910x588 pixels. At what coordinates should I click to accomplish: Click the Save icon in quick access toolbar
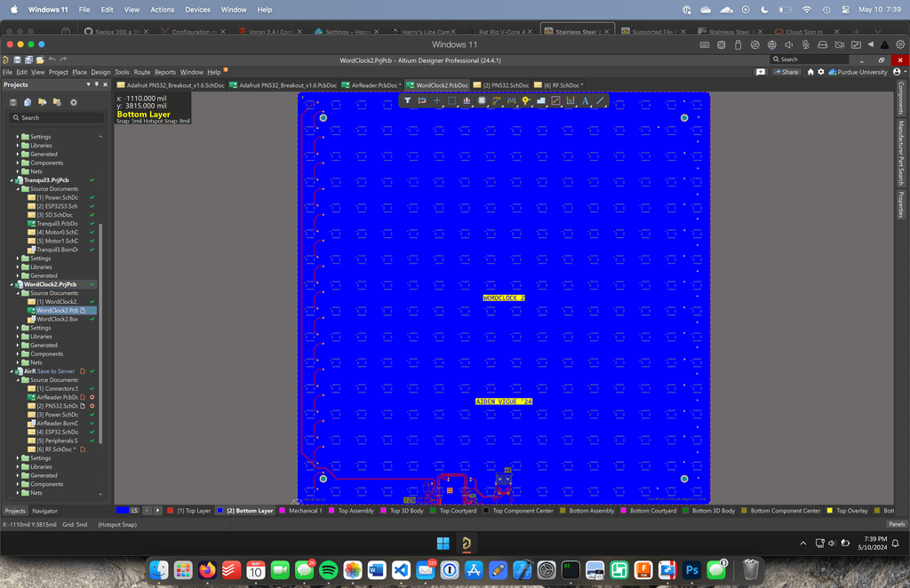(18, 60)
